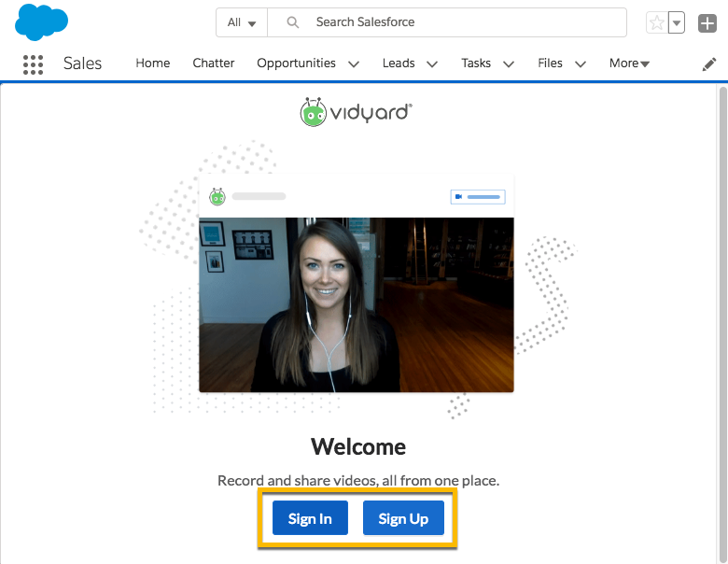
Task: Click the vertical scrollbar on the right
Action: (x=723, y=324)
